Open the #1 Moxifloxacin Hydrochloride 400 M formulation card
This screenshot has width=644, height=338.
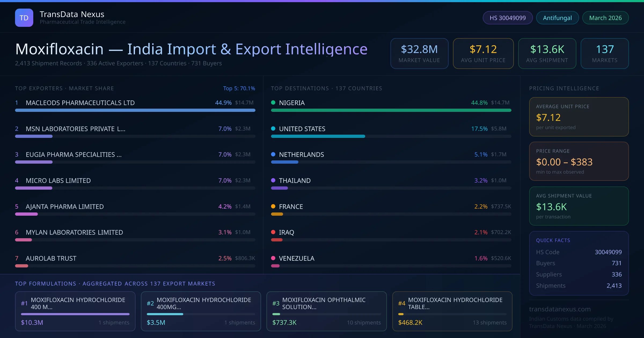point(75,311)
